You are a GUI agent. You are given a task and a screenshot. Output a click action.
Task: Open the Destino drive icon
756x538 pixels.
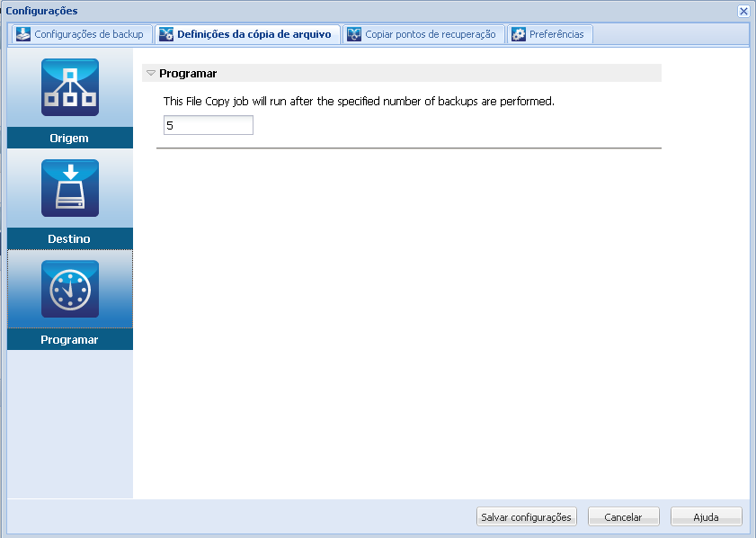tap(70, 188)
